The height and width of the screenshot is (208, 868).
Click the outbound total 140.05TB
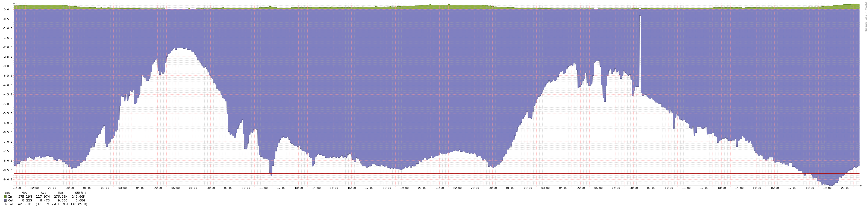[78, 204]
